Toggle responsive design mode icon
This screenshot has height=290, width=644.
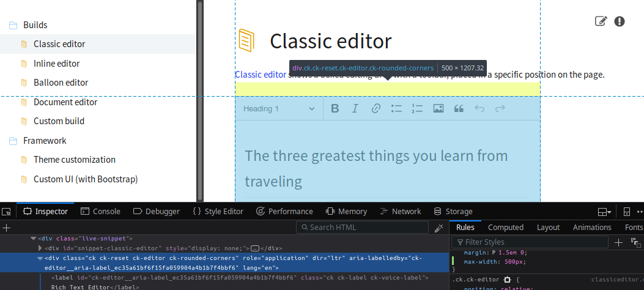(627, 212)
